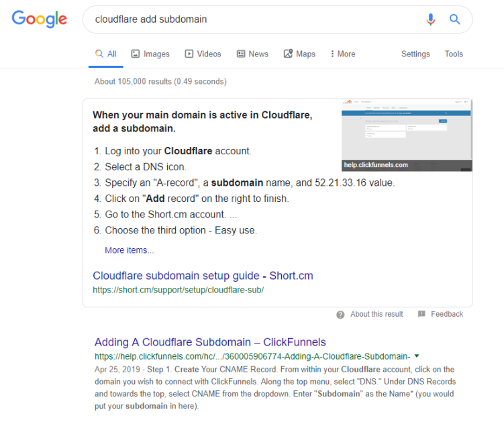Open the News results tab
504x424 pixels.
(252, 54)
